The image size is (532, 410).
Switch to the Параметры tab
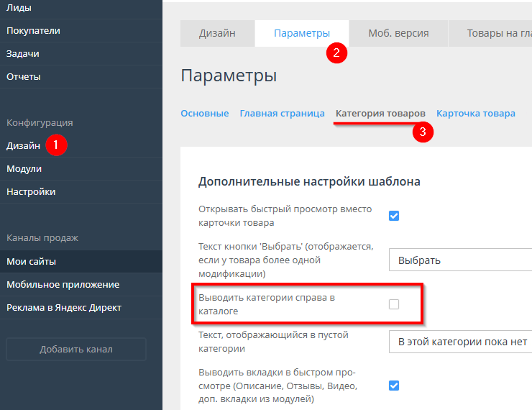coord(302,33)
